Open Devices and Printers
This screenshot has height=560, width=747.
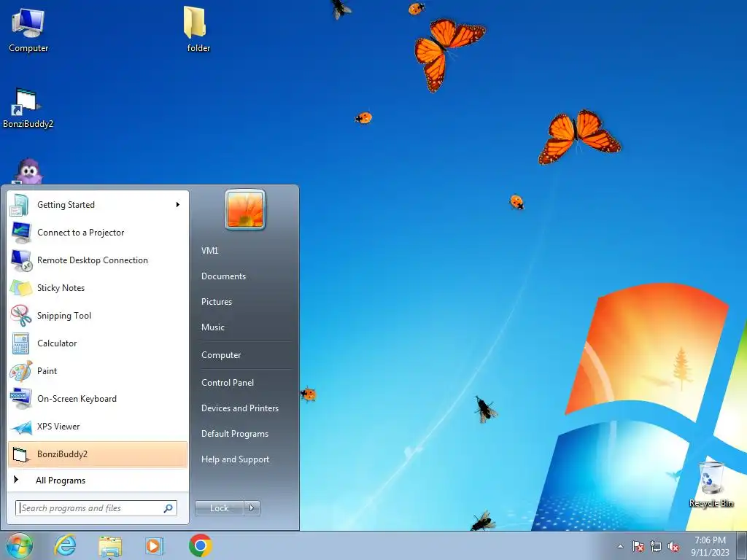(x=239, y=408)
